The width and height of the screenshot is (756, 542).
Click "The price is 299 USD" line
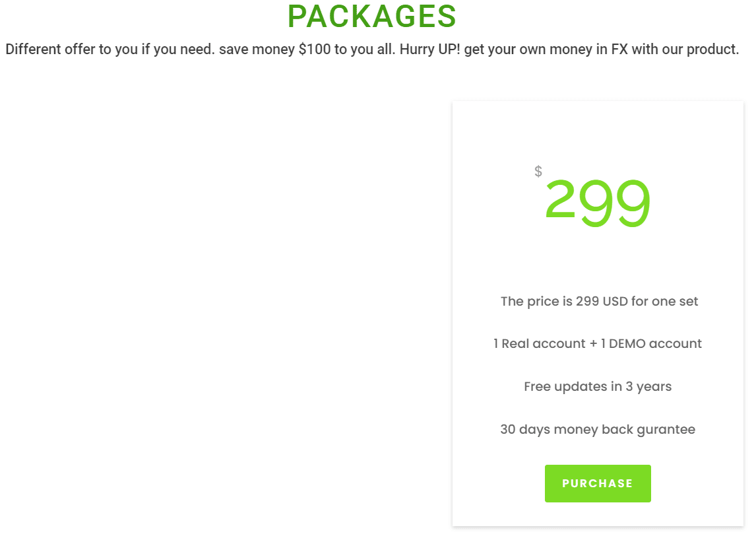click(599, 301)
